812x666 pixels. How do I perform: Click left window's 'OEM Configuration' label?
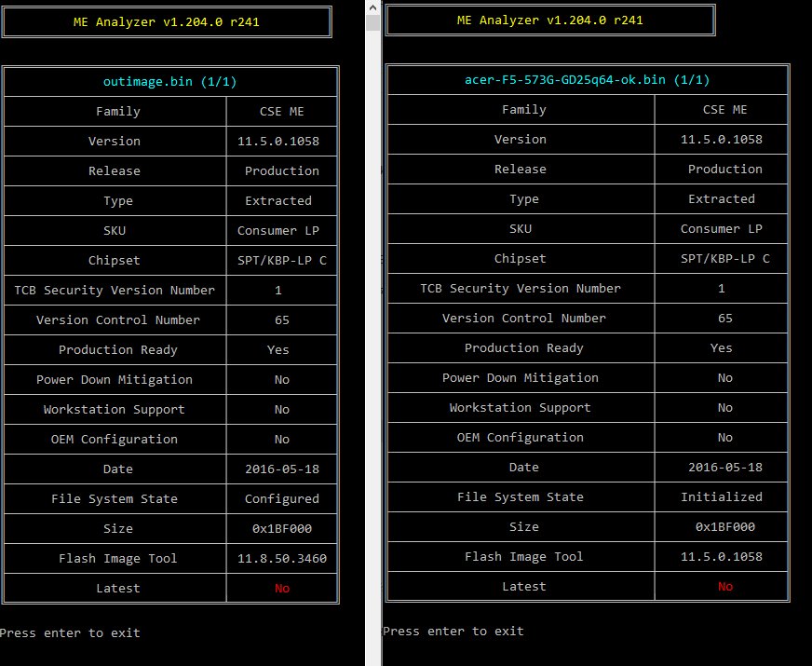[114, 439]
